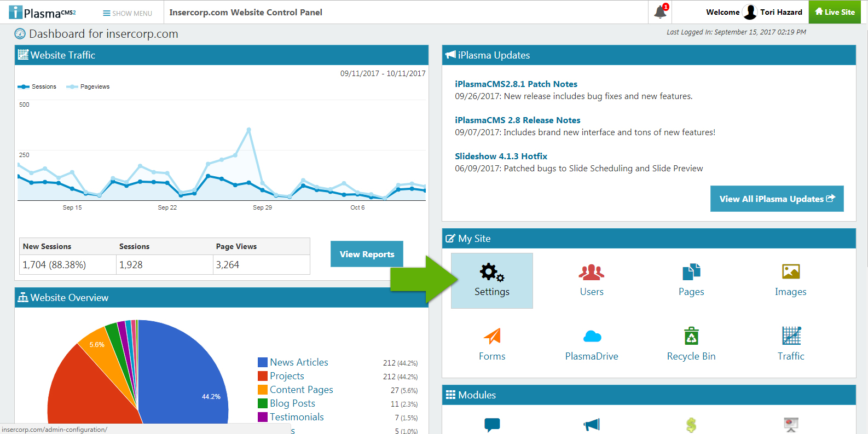Click the Sep 22 axis label

[x=167, y=207]
